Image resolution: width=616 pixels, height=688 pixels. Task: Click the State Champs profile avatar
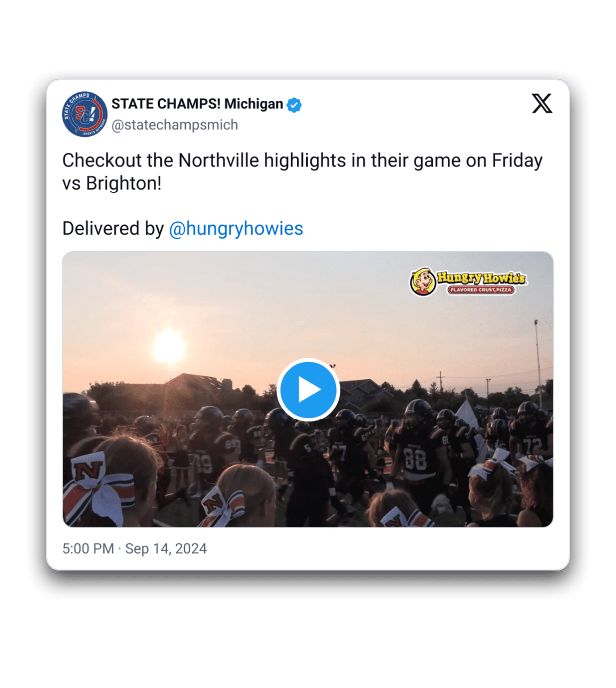click(84, 114)
